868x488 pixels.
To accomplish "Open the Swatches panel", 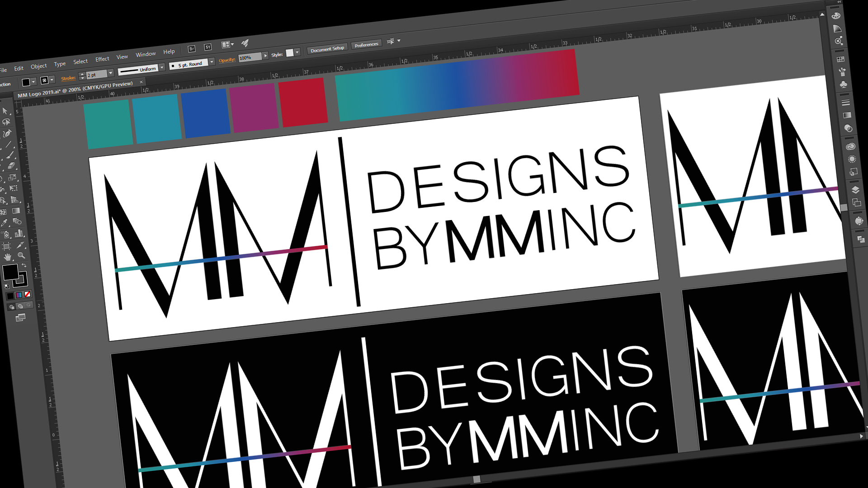I will [840, 59].
